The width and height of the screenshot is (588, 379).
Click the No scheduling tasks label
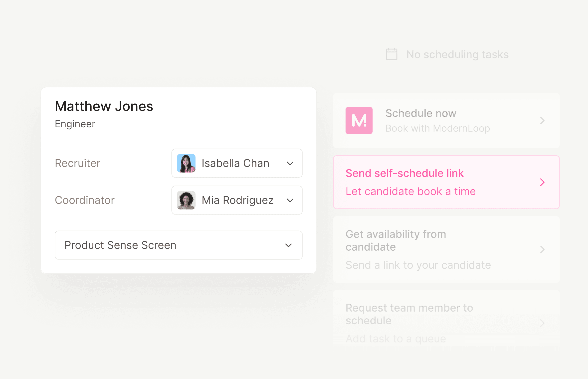457,54
